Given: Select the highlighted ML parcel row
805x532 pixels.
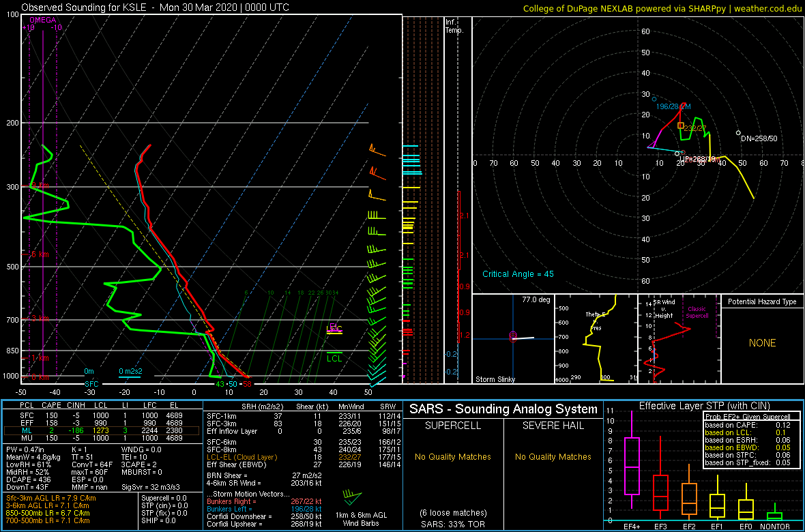Looking at the screenshot, I should pyautogui.click(x=103, y=430).
